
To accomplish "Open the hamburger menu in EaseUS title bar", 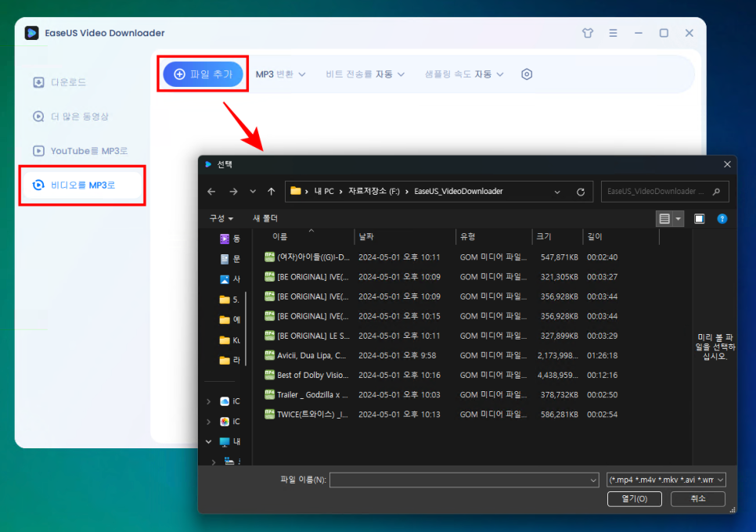I will pyautogui.click(x=613, y=33).
